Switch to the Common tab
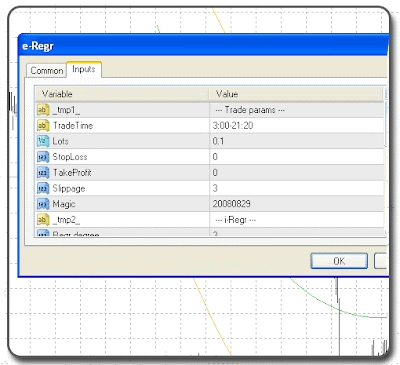The height and width of the screenshot is (365, 400). click(47, 70)
